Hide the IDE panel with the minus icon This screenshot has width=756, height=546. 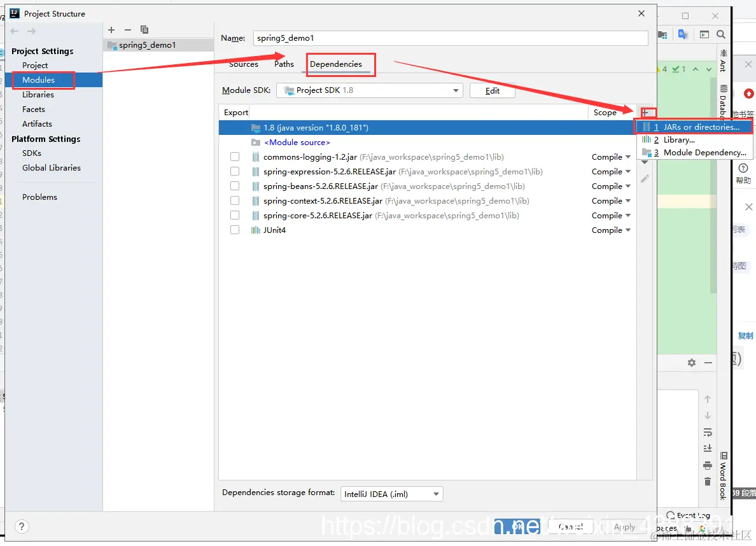(708, 363)
